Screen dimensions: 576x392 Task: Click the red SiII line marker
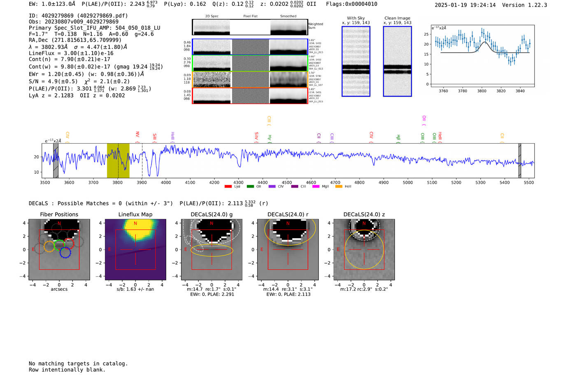155,137
